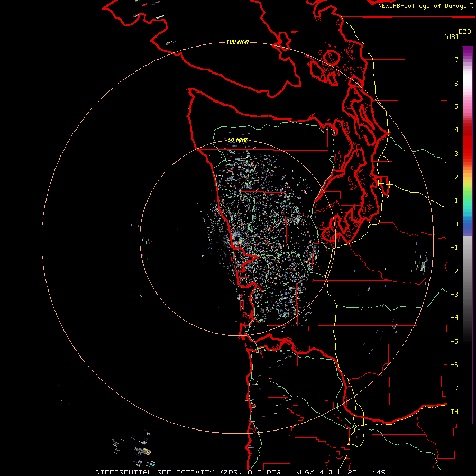This screenshot has width=476, height=476.
Task: Click the 6 dB value on the color scale
Action: click(x=456, y=83)
